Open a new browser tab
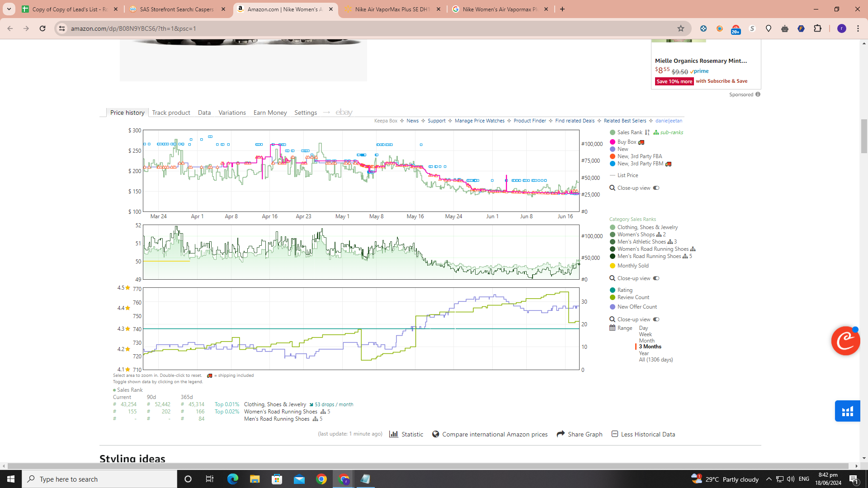The width and height of the screenshot is (868, 488). pos(562,9)
